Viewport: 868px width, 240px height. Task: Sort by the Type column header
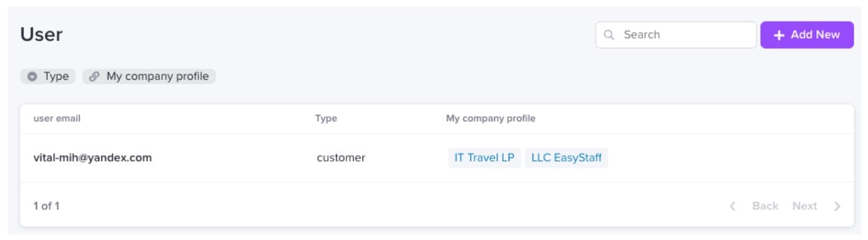326,118
